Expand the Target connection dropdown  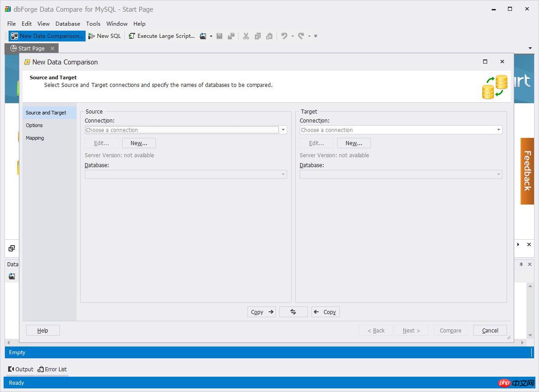(x=498, y=130)
